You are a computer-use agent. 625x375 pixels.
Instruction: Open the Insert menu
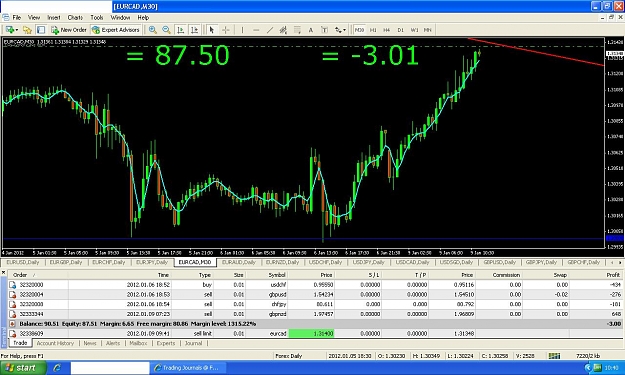point(54,18)
